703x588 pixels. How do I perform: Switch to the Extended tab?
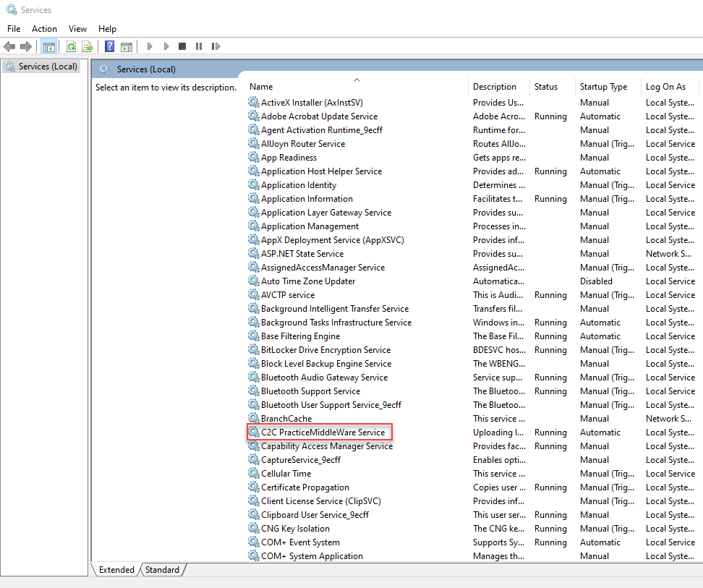(x=116, y=570)
